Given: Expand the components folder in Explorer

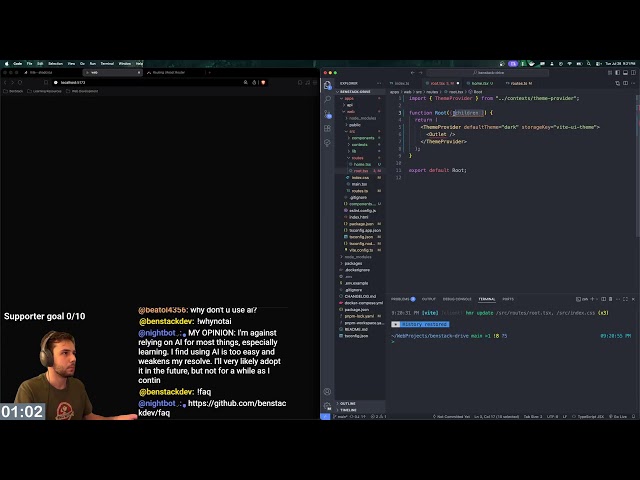Looking at the screenshot, I should click(362, 138).
